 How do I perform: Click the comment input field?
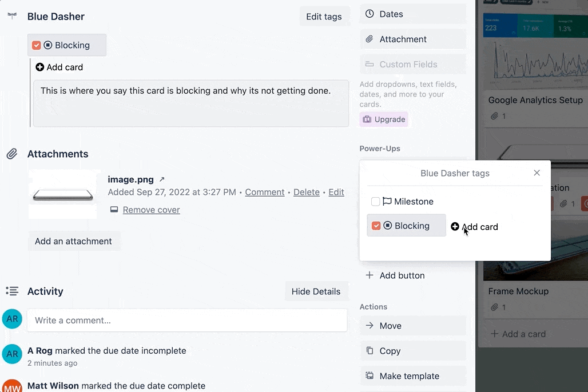coord(187,320)
